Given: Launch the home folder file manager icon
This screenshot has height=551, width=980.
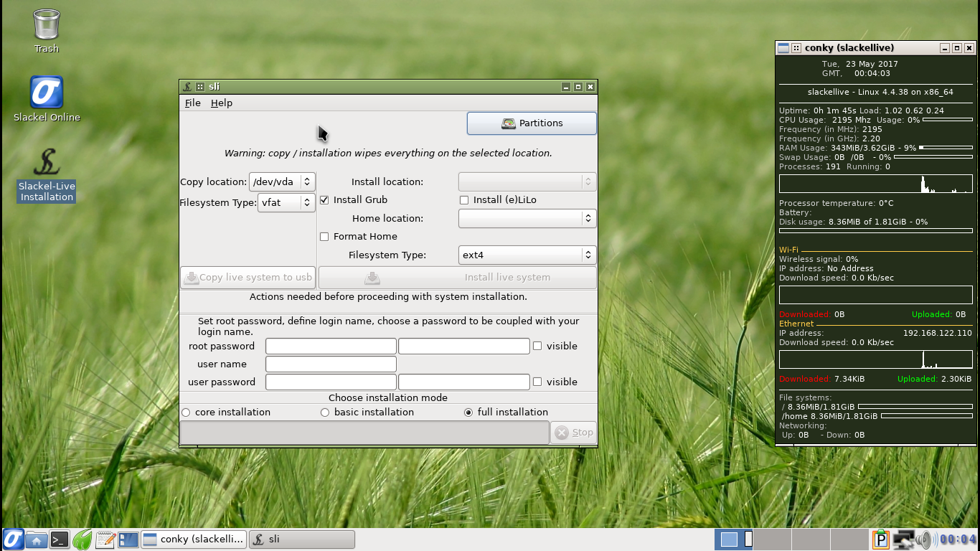Looking at the screenshot, I should (x=36, y=540).
